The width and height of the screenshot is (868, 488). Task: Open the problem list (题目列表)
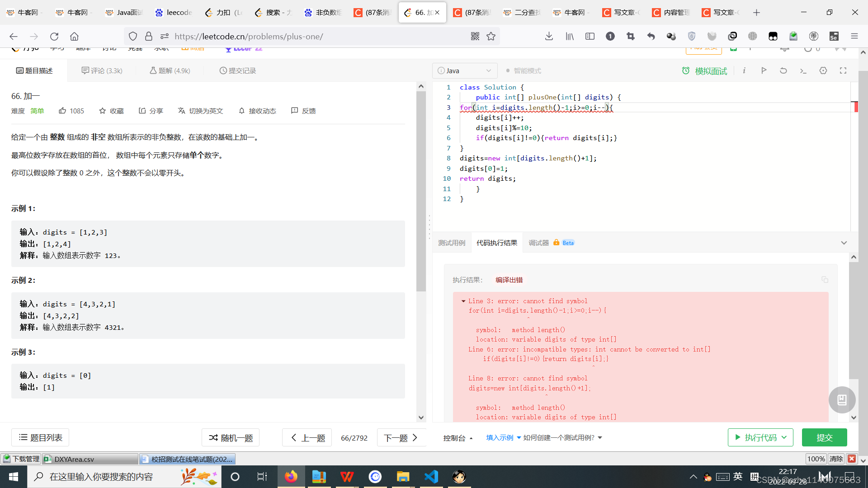[x=40, y=437]
